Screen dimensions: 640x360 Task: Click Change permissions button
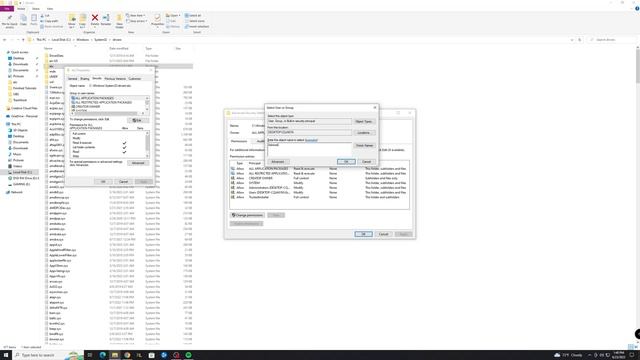point(247,215)
